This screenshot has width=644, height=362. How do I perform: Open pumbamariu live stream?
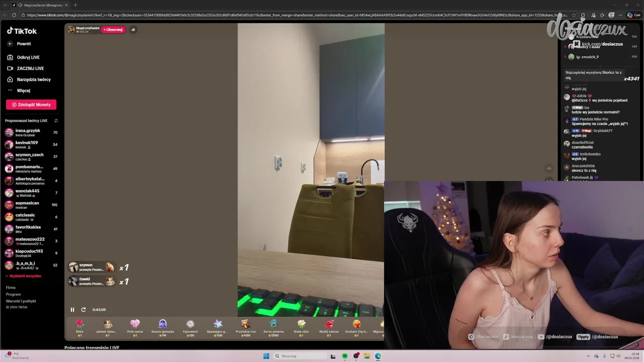pos(31,169)
